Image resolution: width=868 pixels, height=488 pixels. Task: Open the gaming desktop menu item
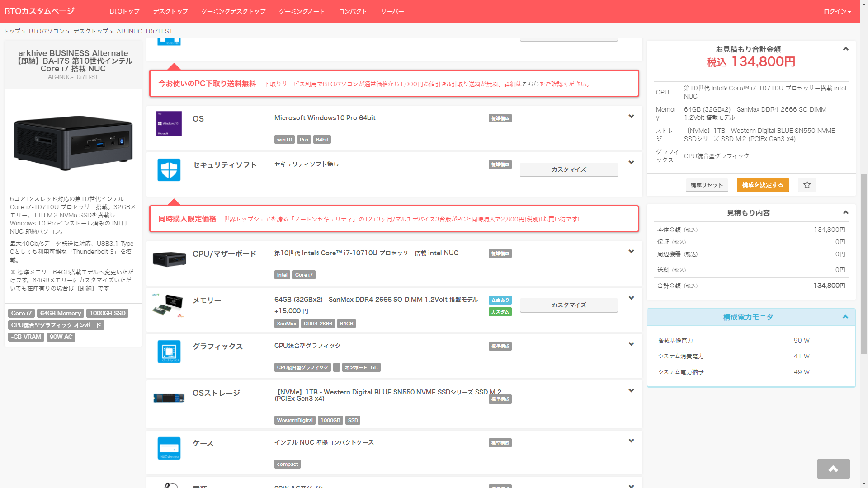click(x=233, y=11)
